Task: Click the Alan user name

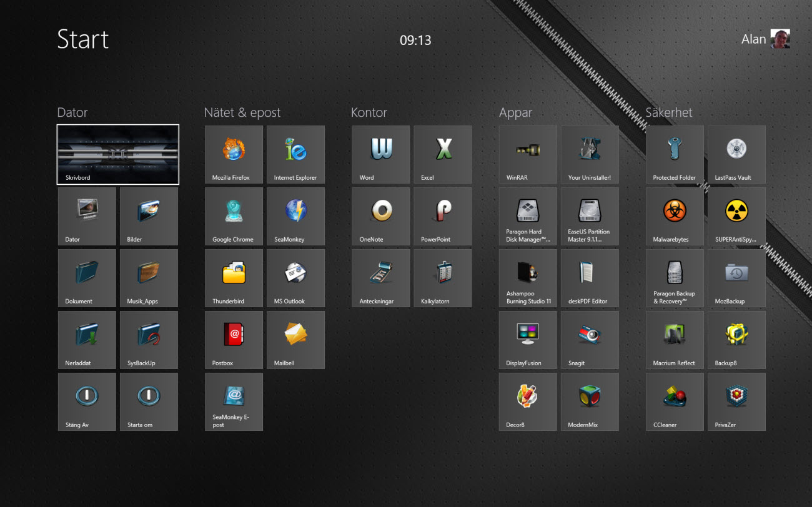Action: click(x=753, y=39)
